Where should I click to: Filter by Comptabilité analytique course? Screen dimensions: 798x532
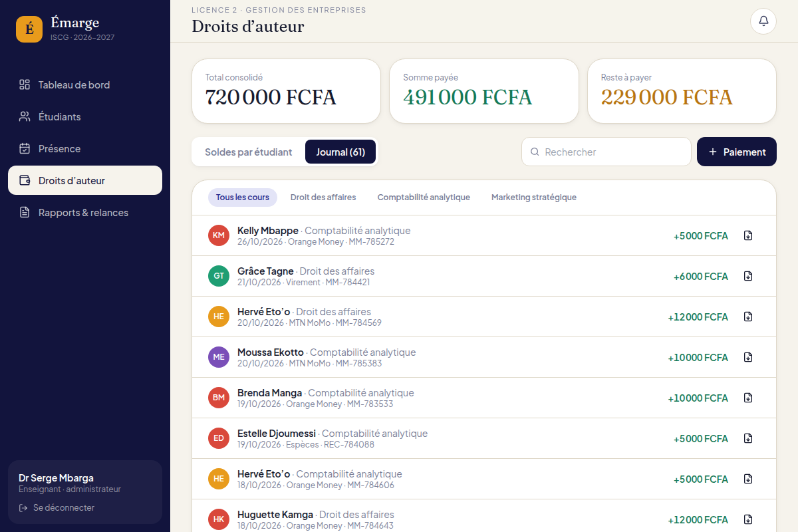(x=424, y=198)
